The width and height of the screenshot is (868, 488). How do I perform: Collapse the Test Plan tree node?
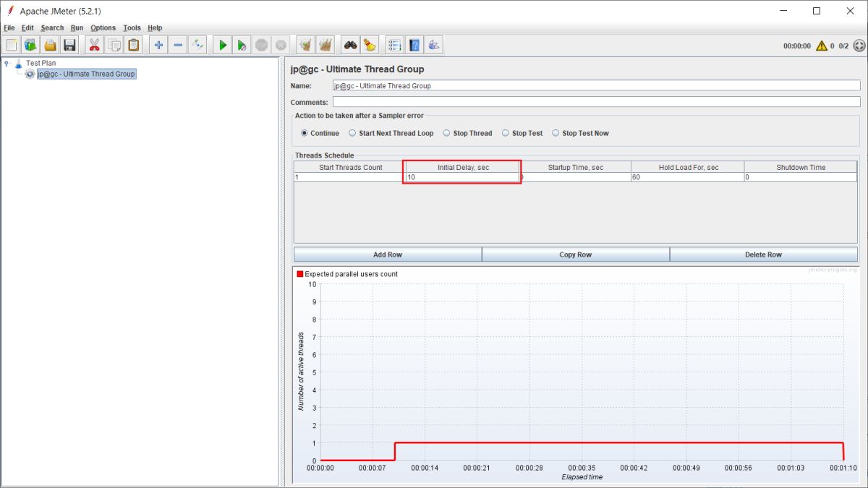tap(7, 63)
